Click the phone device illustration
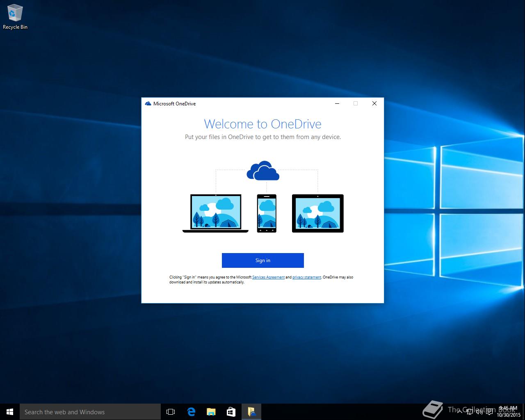Screen dimensions: 525x420 coord(267,213)
